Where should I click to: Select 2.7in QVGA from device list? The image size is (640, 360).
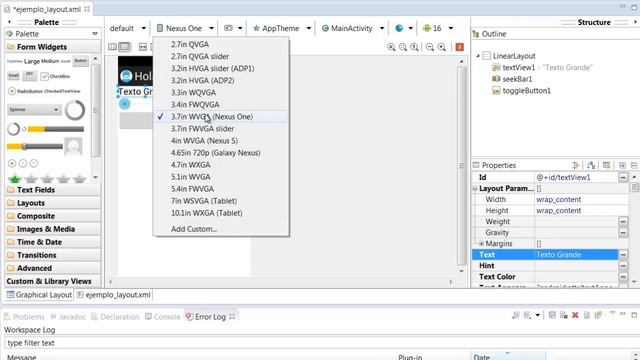(x=221, y=44)
